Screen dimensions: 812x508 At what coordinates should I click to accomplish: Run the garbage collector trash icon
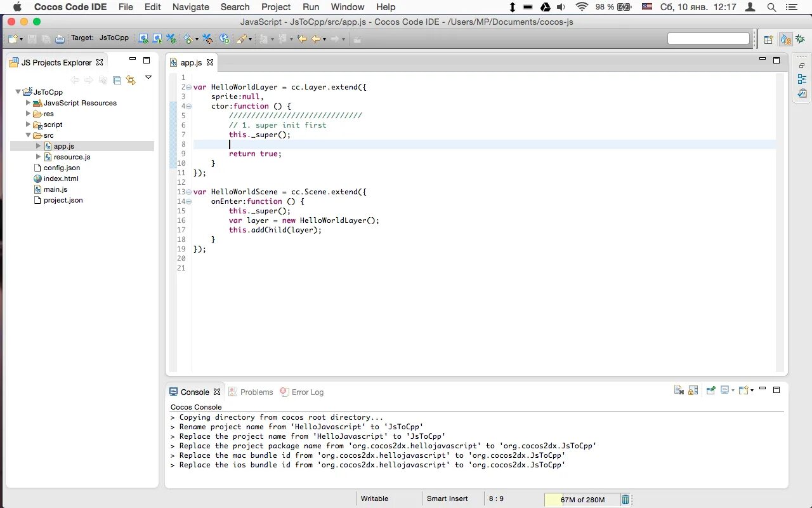[x=625, y=500]
